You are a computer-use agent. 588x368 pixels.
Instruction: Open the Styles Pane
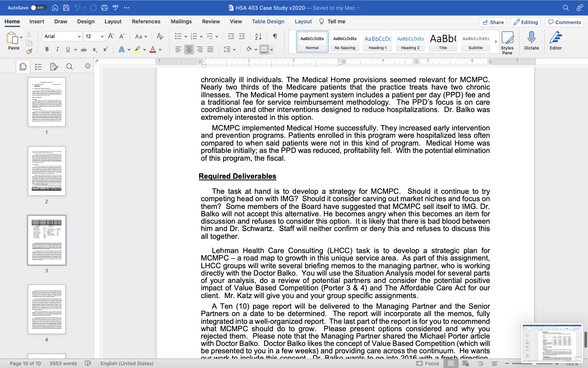point(507,43)
